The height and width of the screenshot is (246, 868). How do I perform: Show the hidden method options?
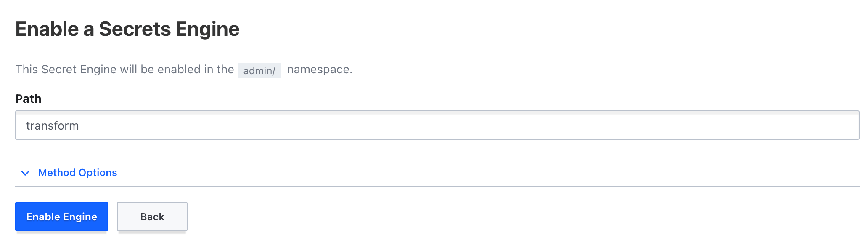77,173
